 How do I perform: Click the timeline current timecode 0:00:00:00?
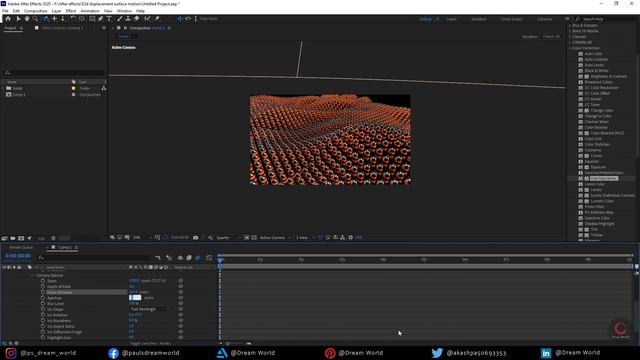[18, 256]
